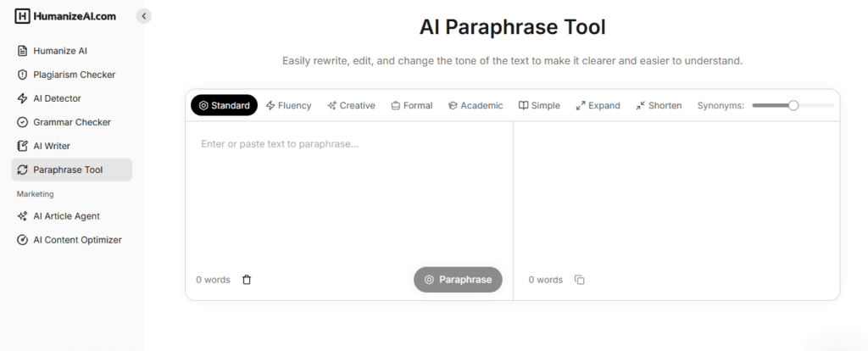Click the paraphrase text input area
Viewport: 868px width, 351px height.
click(x=348, y=195)
